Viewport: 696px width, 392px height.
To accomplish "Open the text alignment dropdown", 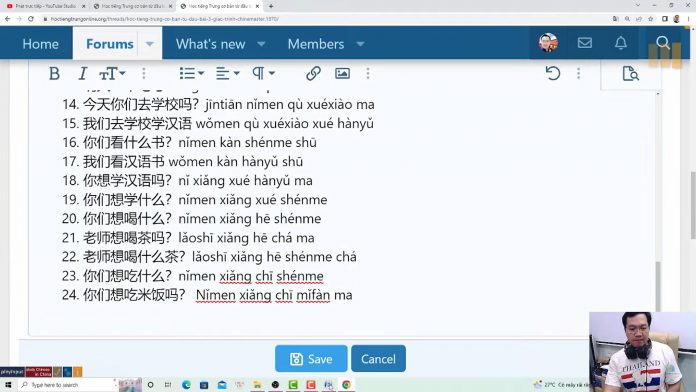I will 228,73.
